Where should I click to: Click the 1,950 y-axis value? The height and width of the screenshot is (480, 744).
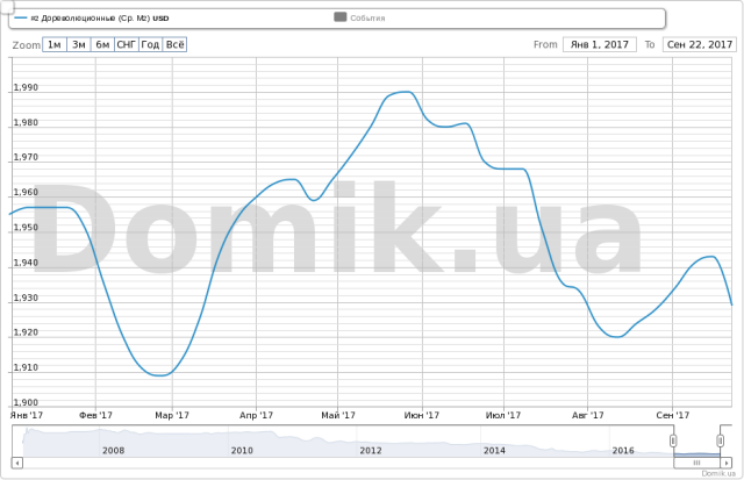coord(26,227)
